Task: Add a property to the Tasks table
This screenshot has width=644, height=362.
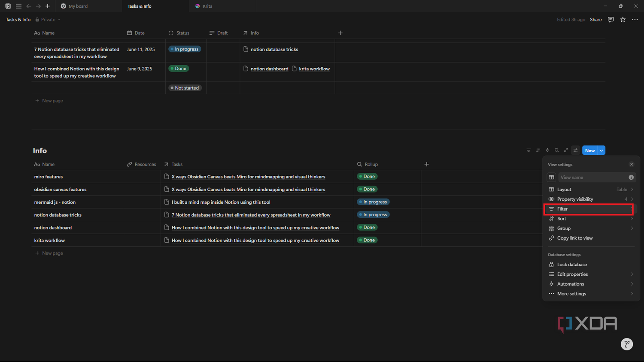Action: (x=340, y=33)
